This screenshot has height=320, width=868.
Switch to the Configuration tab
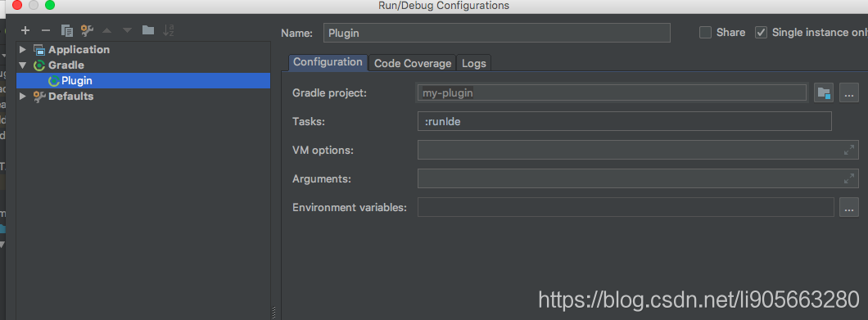click(x=328, y=62)
